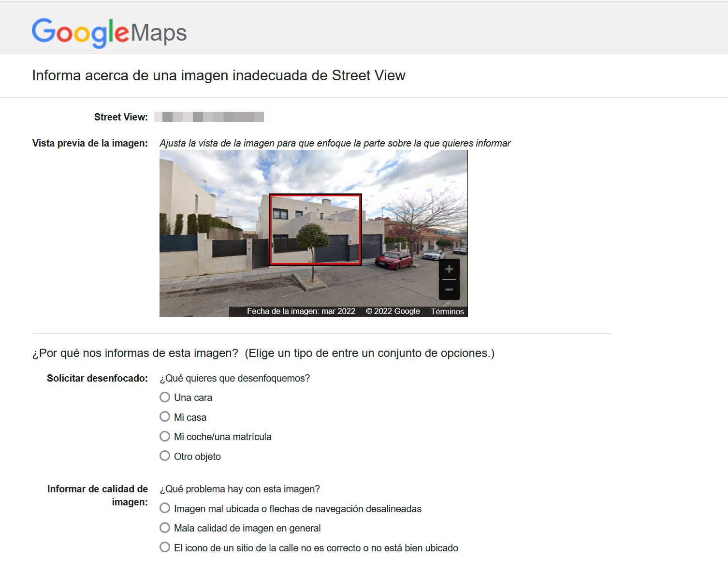Select the 'Una cara' blur option
Viewport: 728px width, 561px height.
coord(165,397)
